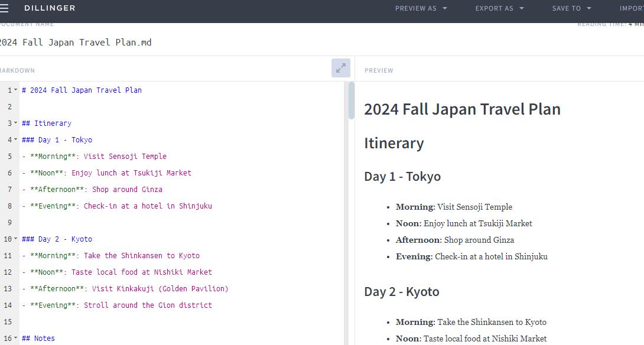Fold the Day 2 - Kyoto section arrow
This screenshot has height=345, width=644.
coord(16,239)
